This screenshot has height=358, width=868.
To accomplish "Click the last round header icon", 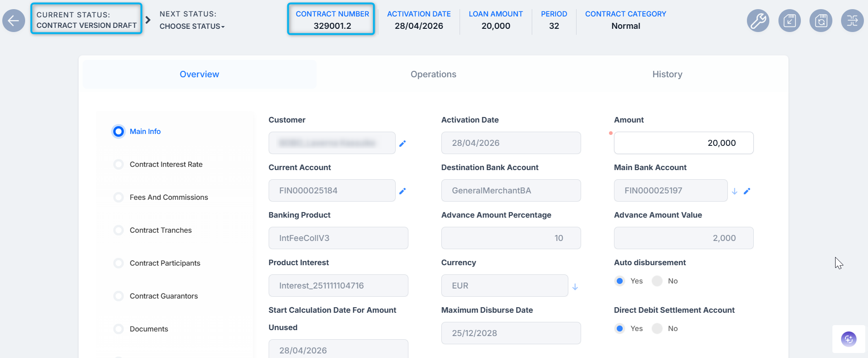I will click(852, 21).
